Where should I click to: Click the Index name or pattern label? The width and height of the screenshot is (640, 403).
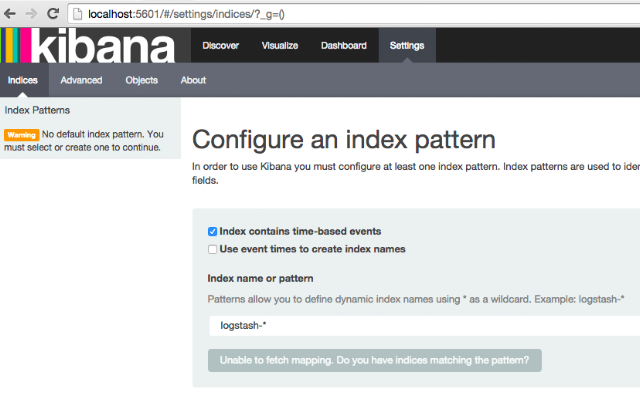[x=260, y=278]
